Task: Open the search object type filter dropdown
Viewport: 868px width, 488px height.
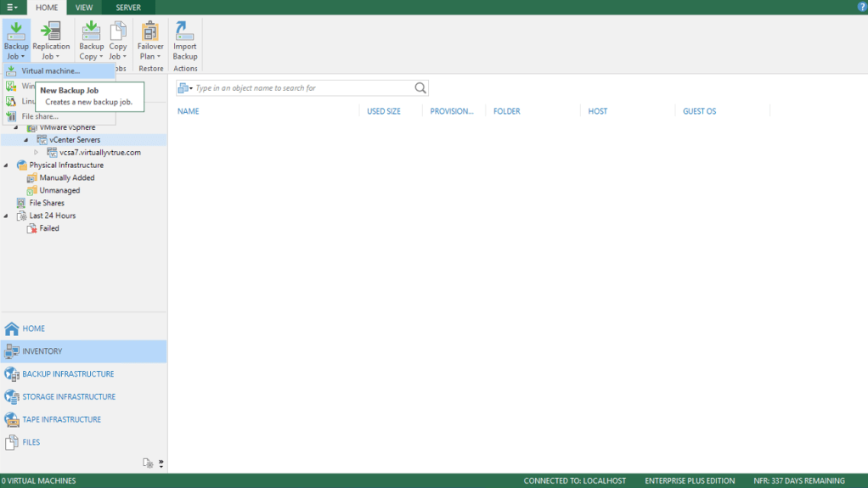Action: (x=185, y=88)
